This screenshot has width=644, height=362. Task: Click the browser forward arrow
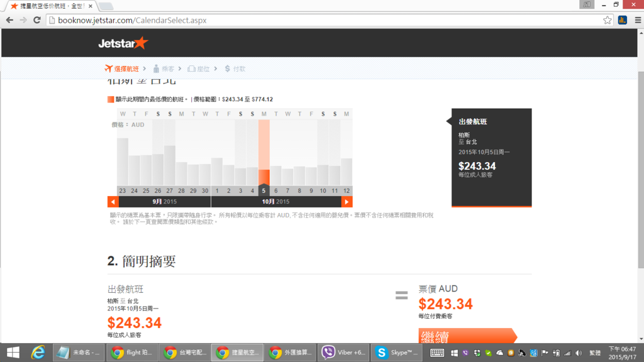(x=23, y=20)
